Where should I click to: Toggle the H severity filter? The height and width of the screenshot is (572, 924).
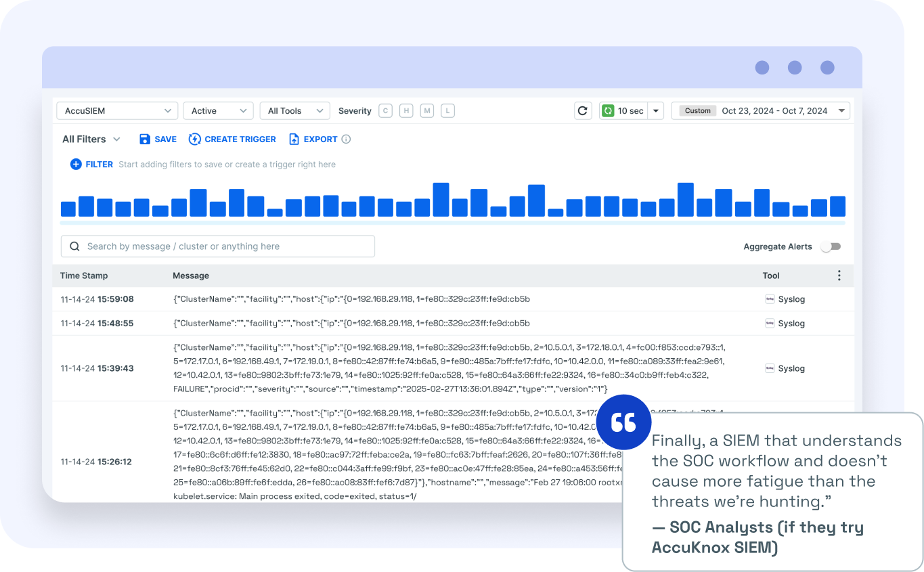[x=406, y=111]
